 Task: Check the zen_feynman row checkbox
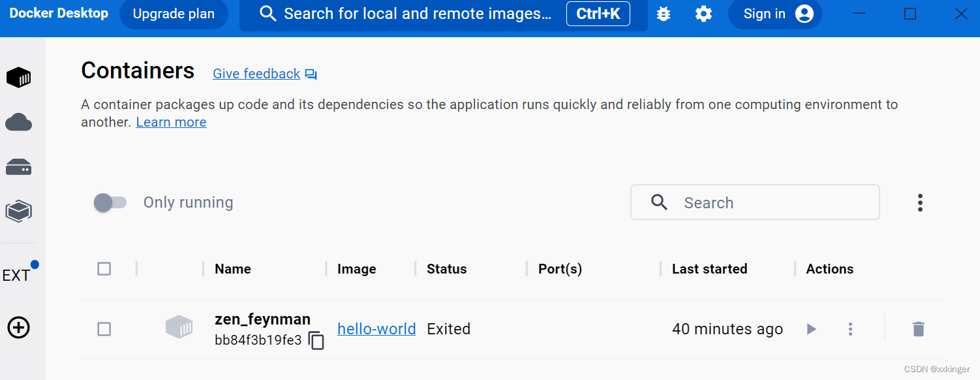(x=104, y=329)
